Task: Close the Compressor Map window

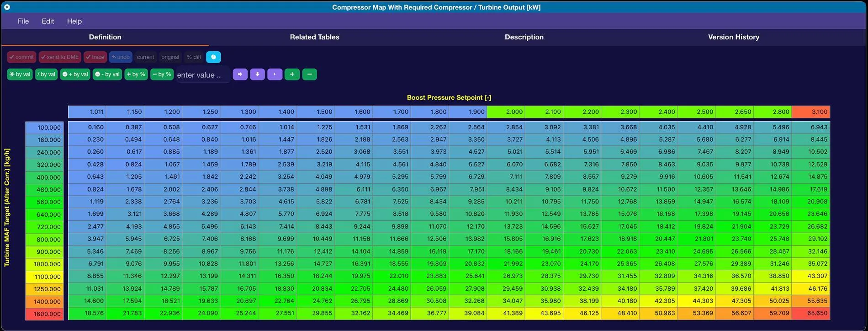Action: (7, 7)
